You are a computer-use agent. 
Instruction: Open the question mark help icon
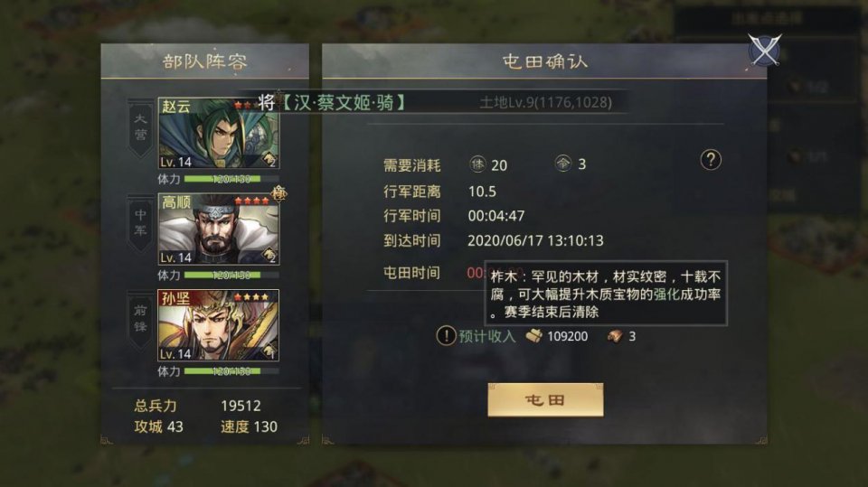tap(711, 160)
